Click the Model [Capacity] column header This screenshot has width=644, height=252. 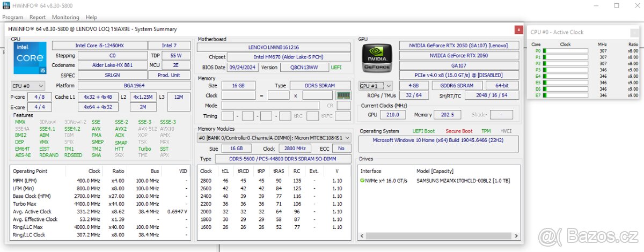click(x=435, y=171)
